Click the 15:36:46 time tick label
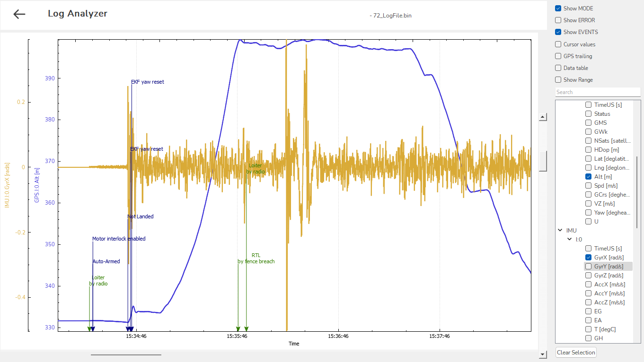The image size is (644, 362). [x=339, y=336]
